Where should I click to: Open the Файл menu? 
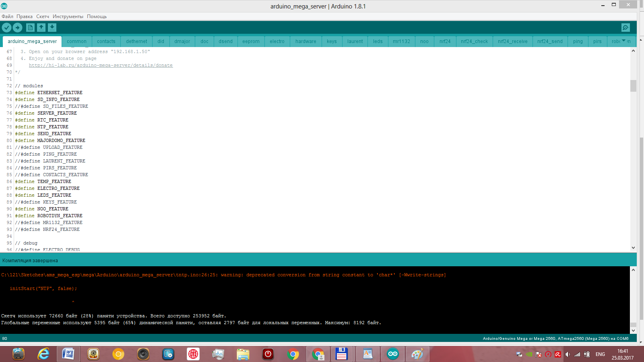(7, 16)
